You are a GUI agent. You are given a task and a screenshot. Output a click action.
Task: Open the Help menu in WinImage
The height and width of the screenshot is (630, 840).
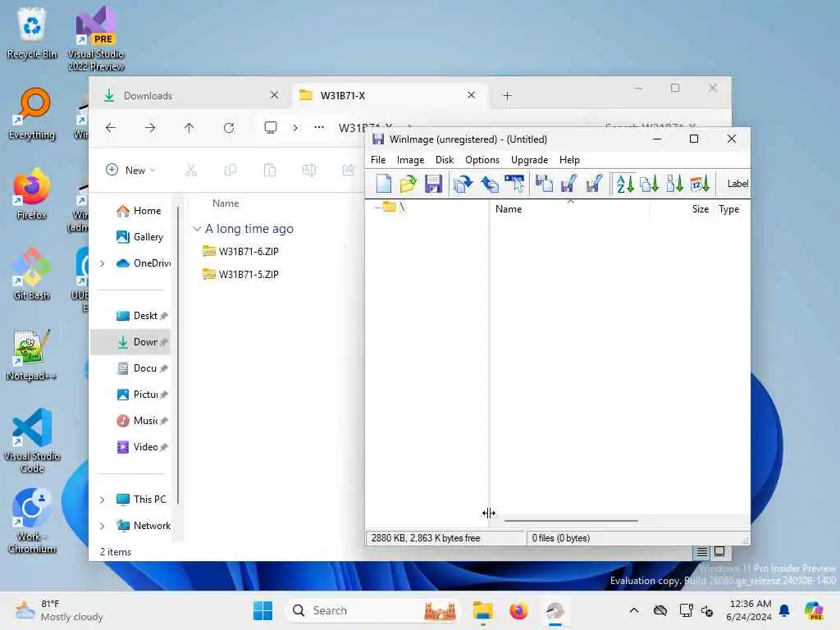(x=569, y=160)
